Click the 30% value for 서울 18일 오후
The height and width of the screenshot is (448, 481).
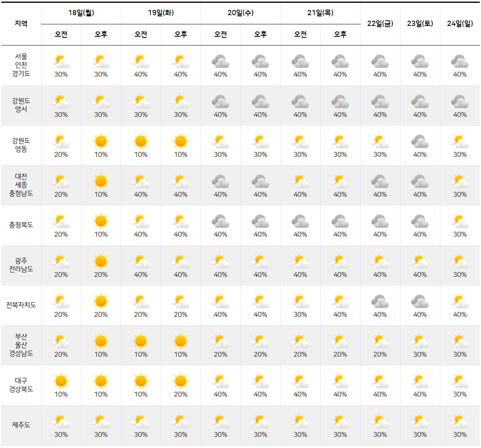[101, 75]
